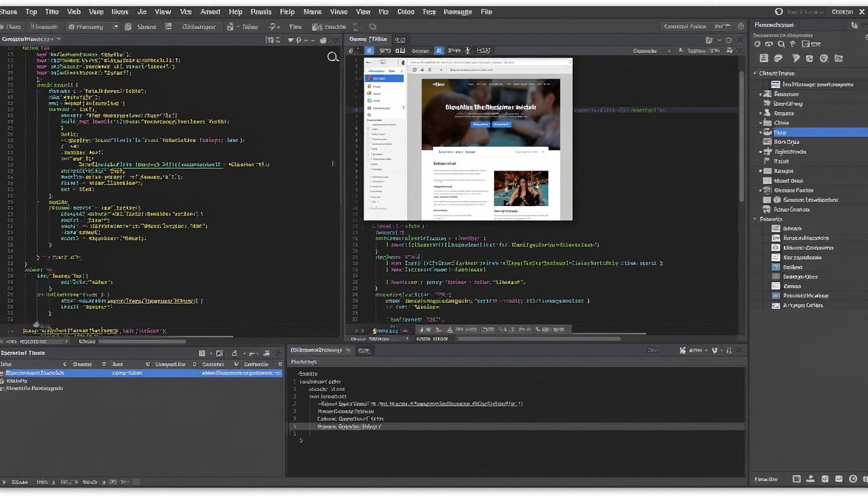This screenshot has width=868, height=496.
Task: Click the shield icon in right panel icon row
Action: [796, 58]
